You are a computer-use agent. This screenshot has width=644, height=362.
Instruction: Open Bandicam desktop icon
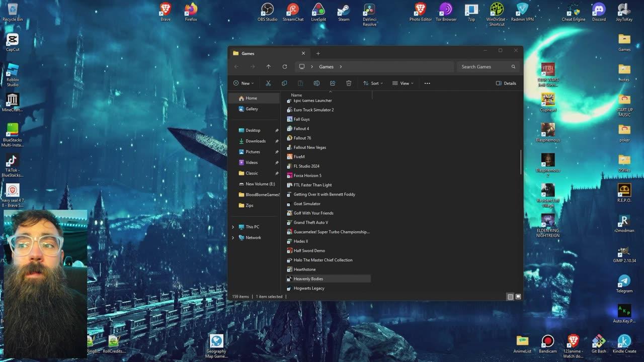[548, 344]
